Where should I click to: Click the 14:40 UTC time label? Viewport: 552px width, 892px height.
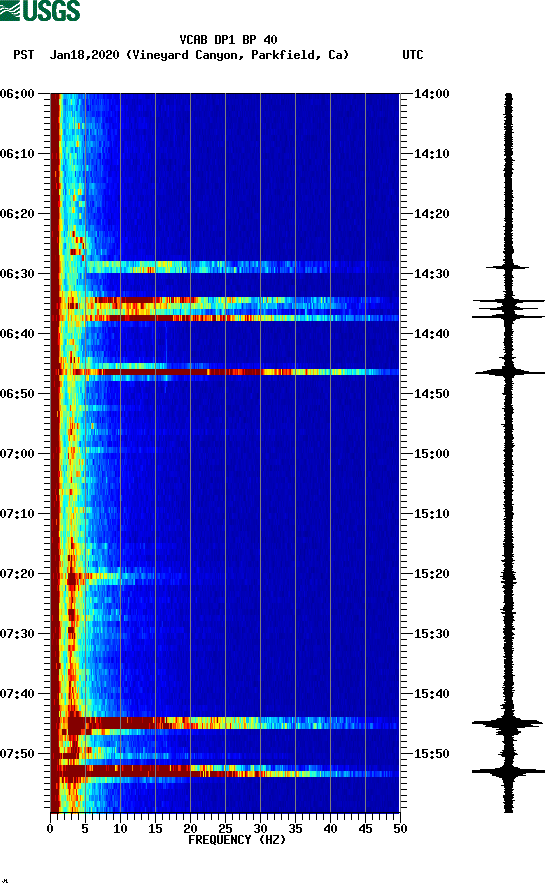click(431, 334)
